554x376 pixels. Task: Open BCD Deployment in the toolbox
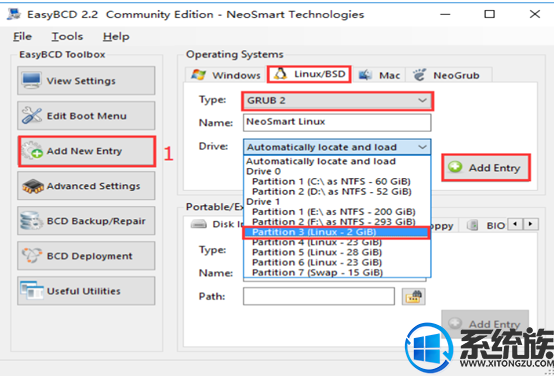pos(86,256)
